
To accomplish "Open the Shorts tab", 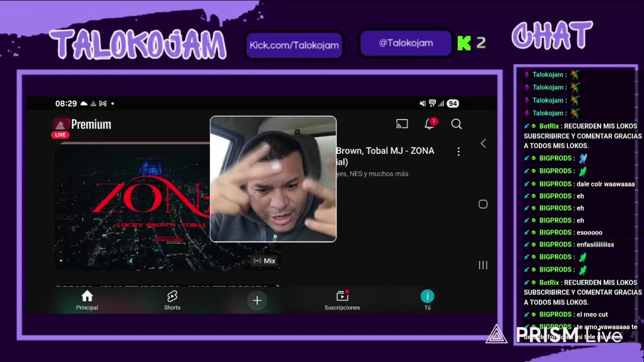I will 172,300.
